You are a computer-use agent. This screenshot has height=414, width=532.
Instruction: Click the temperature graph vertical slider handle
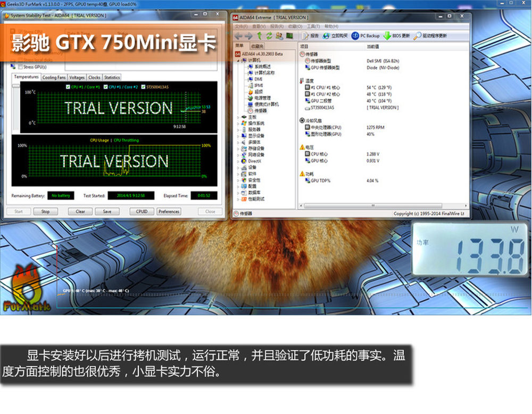15,86
